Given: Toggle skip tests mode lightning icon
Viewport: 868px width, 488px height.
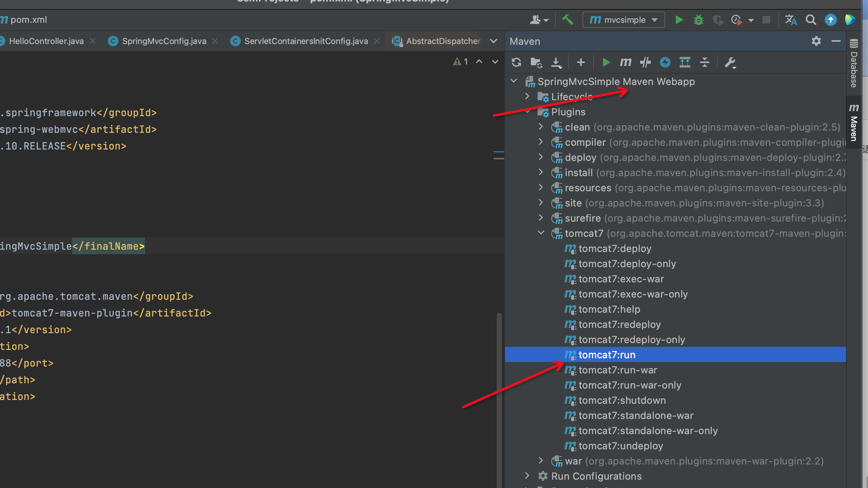Looking at the screenshot, I should click(x=665, y=62).
